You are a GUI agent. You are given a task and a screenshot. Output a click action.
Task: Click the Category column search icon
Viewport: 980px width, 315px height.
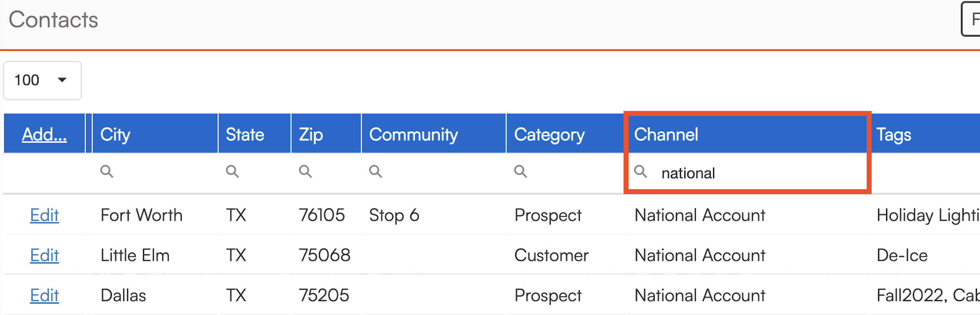click(520, 171)
